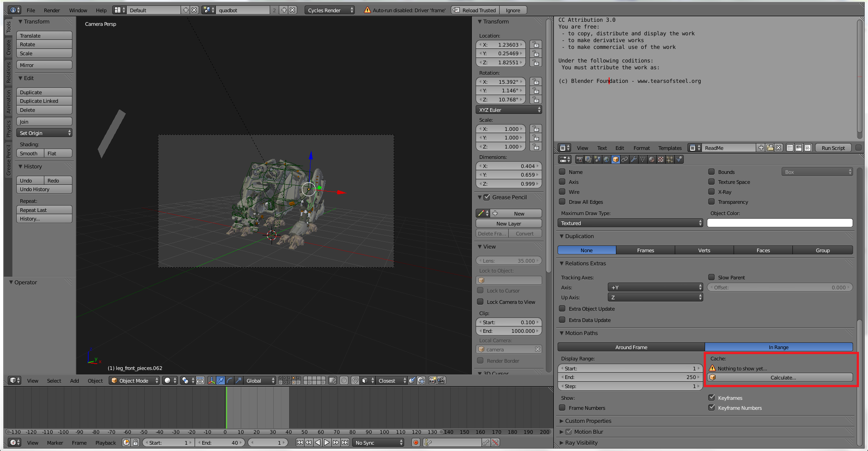Enable the Wire display checkbox
This screenshot has height=451, width=868.
pos(562,192)
